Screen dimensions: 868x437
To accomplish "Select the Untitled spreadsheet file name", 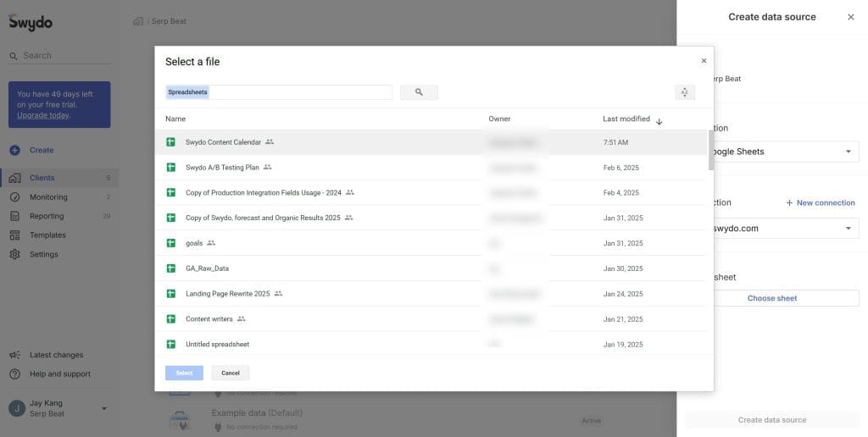I will click(218, 344).
